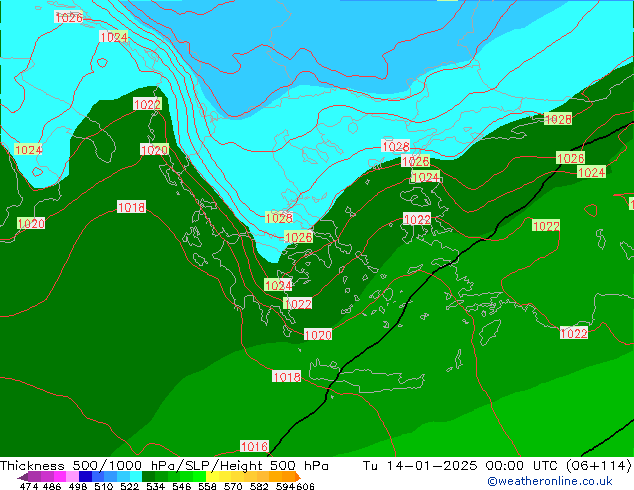Screen dimensions: 634x490
Task: Select the 522 legend value
Action: coord(129,486)
